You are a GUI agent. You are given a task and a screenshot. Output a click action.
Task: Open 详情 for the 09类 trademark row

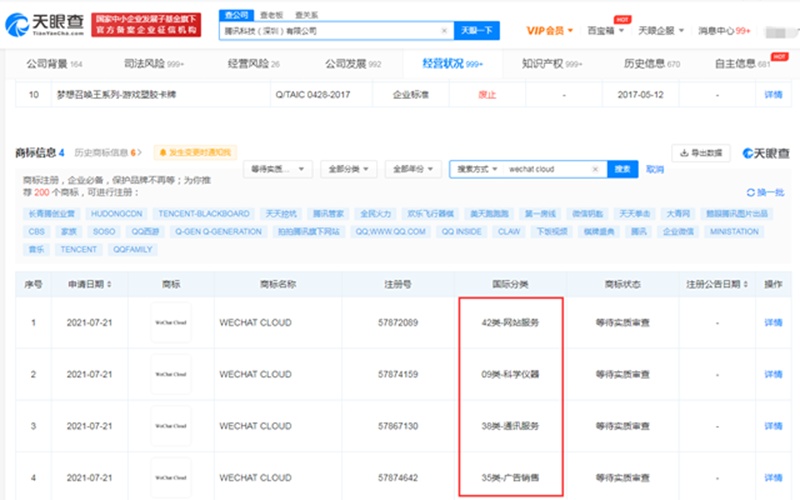[x=773, y=374]
